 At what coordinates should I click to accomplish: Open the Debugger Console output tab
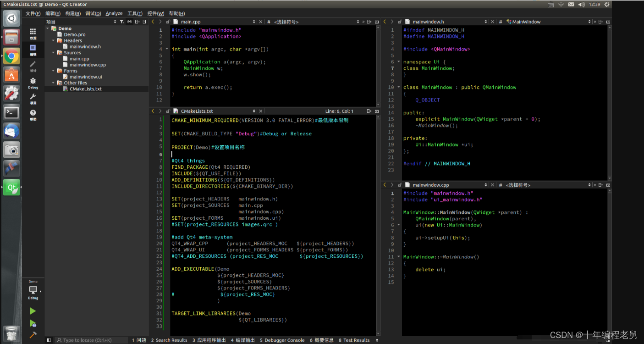coord(282,340)
